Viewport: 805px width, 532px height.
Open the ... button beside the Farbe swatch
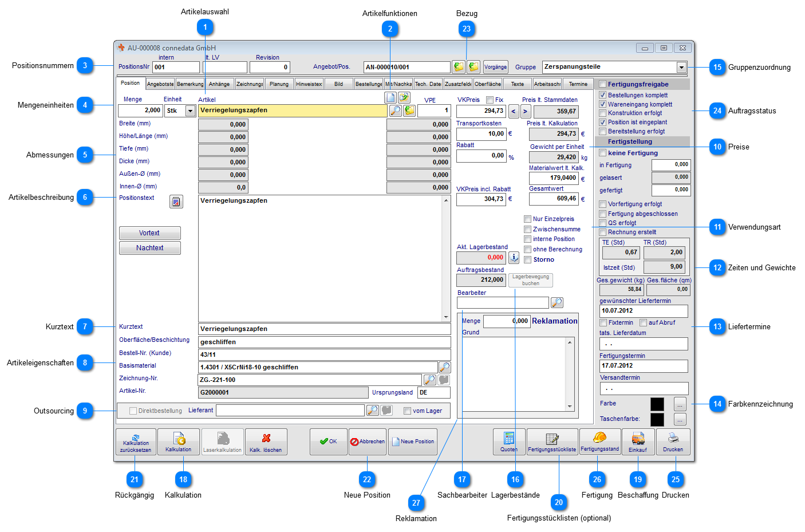(680, 404)
